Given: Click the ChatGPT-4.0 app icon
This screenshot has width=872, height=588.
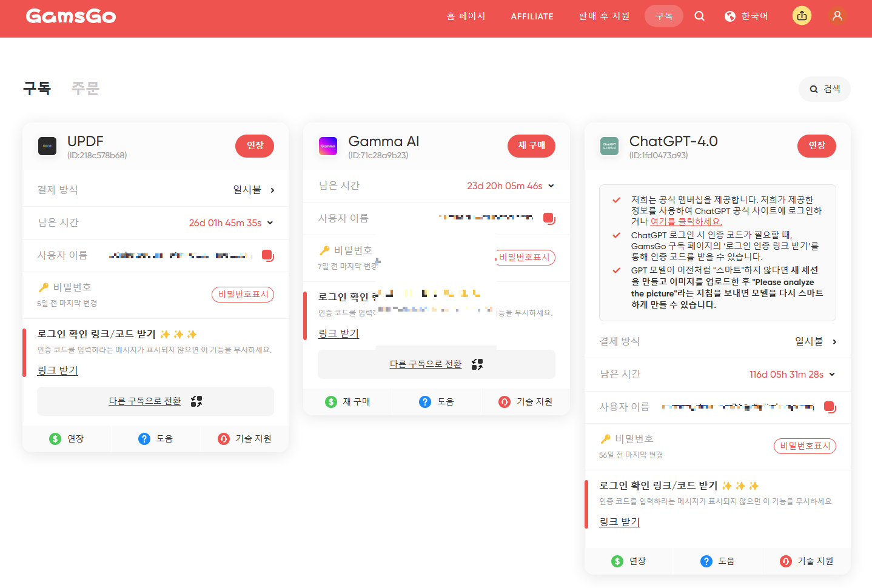Looking at the screenshot, I should pos(609,146).
